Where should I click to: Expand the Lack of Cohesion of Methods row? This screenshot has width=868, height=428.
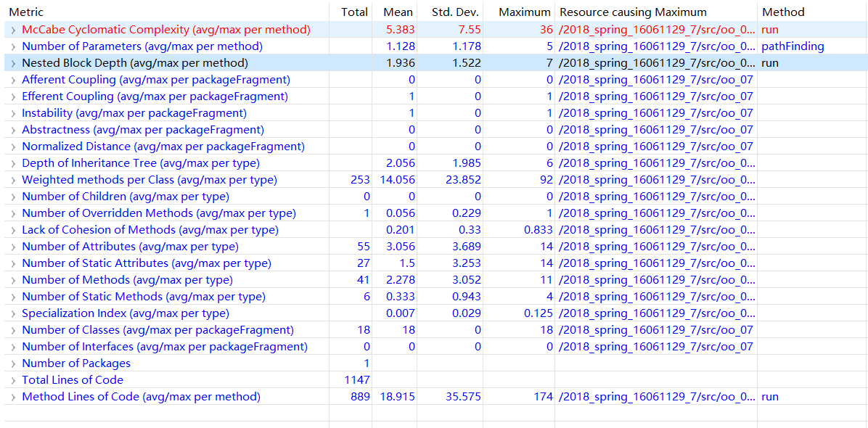pos(13,230)
